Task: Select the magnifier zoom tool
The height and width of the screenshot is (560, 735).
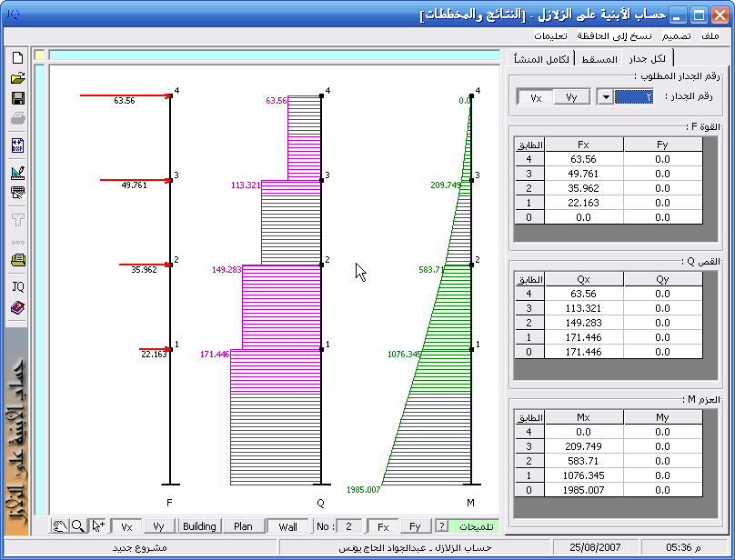Action: [78, 526]
